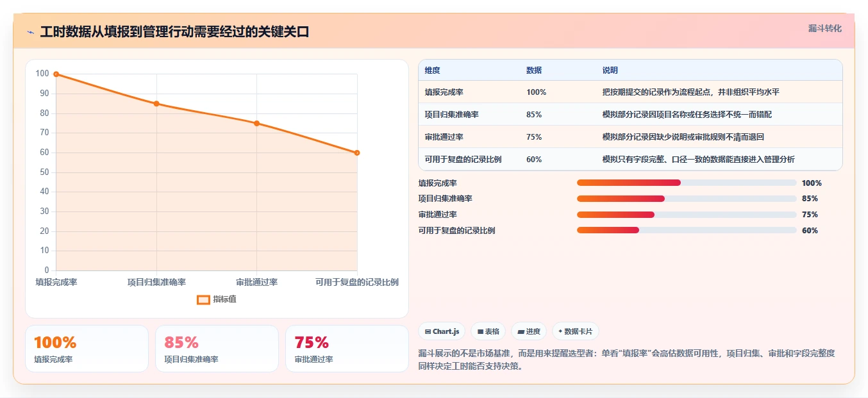Viewport: 868px width, 398px height.
Task: Click the description starting 把按期提交的记录
Action: (691, 92)
